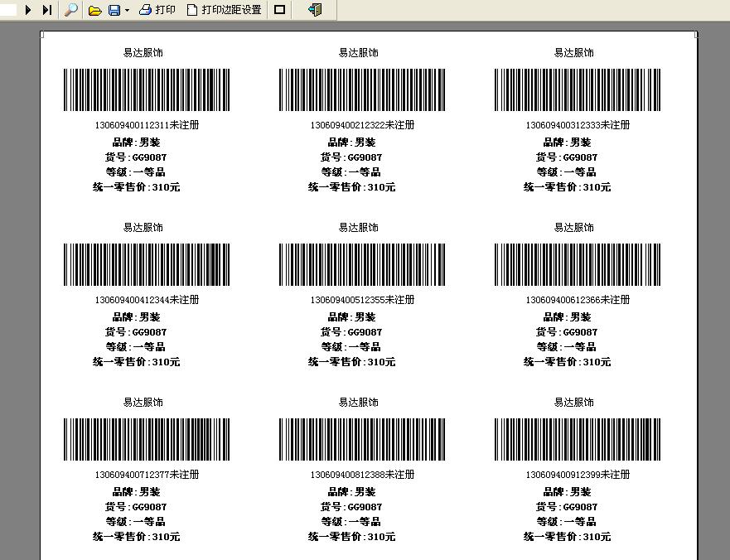This screenshot has height=560, width=730.
Task: Jump to the last preview page
Action: (x=46, y=10)
